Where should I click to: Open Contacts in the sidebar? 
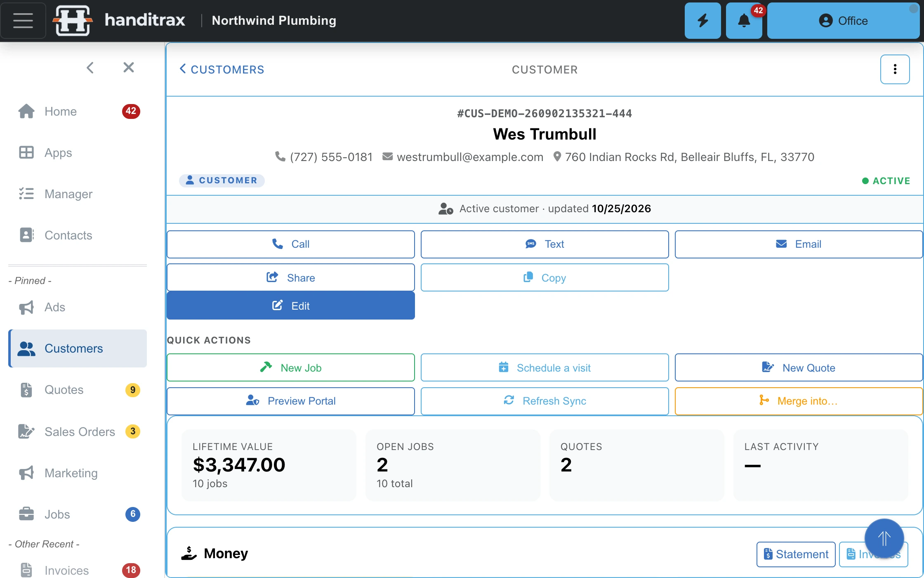coord(78,235)
